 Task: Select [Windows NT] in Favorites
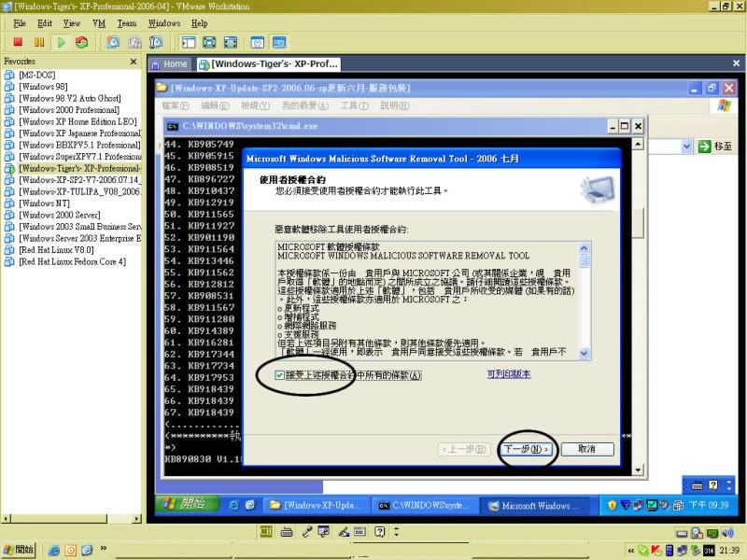tap(44, 203)
